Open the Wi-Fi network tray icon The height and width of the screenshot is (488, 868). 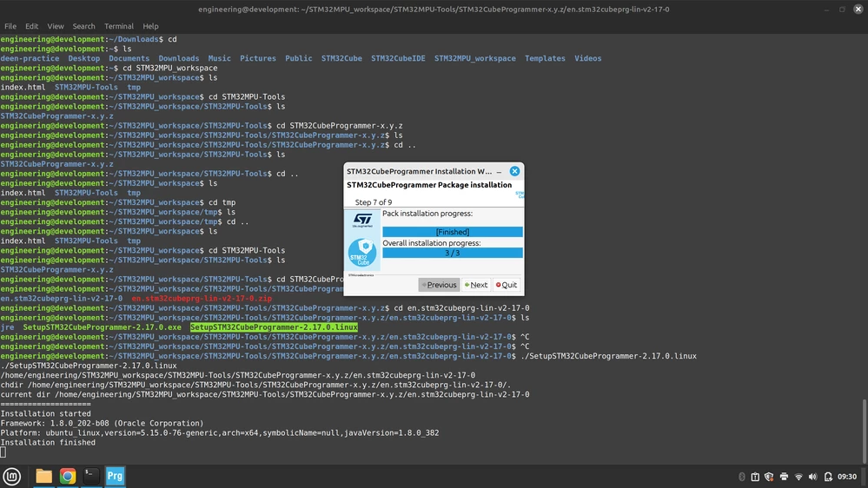[798, 477]
